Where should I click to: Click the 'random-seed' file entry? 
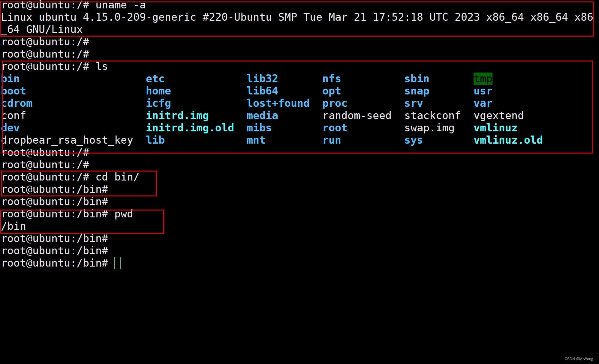pyautogui.click(x=357, y=116)
